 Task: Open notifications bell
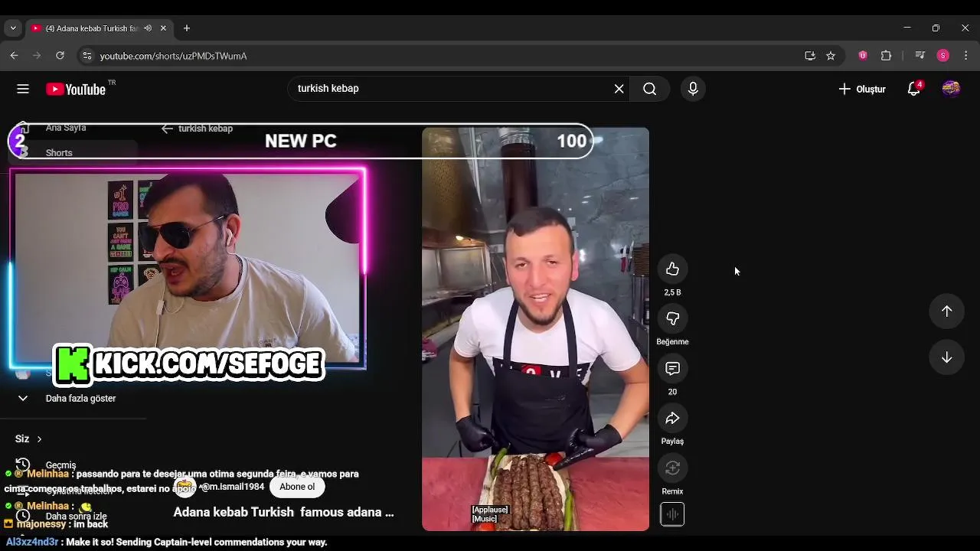(913, 89)
